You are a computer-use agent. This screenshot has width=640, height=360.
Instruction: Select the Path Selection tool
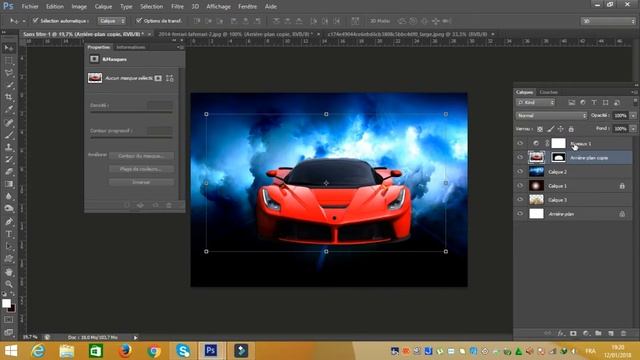tap(9, 246)
